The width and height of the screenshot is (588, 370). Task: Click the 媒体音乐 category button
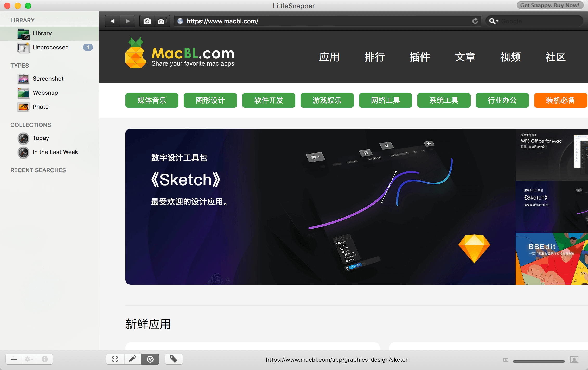pyautogui.click(x=152, y=100)
